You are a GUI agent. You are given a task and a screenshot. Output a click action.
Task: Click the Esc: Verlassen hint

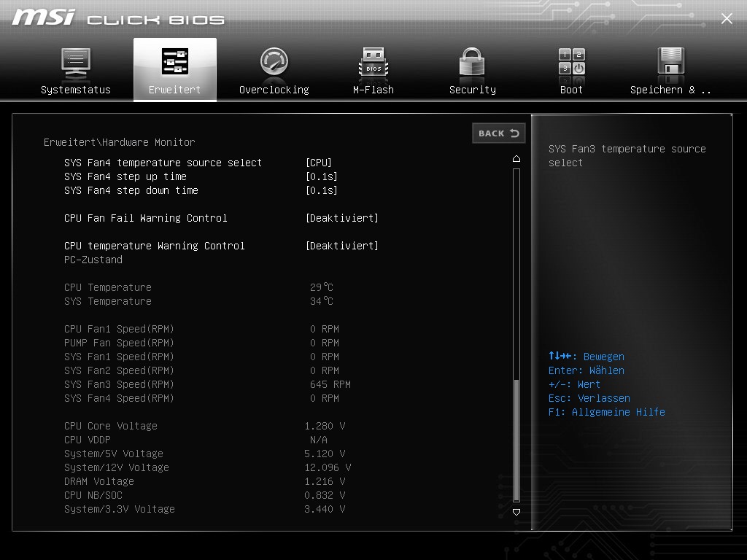pos(589,398)
